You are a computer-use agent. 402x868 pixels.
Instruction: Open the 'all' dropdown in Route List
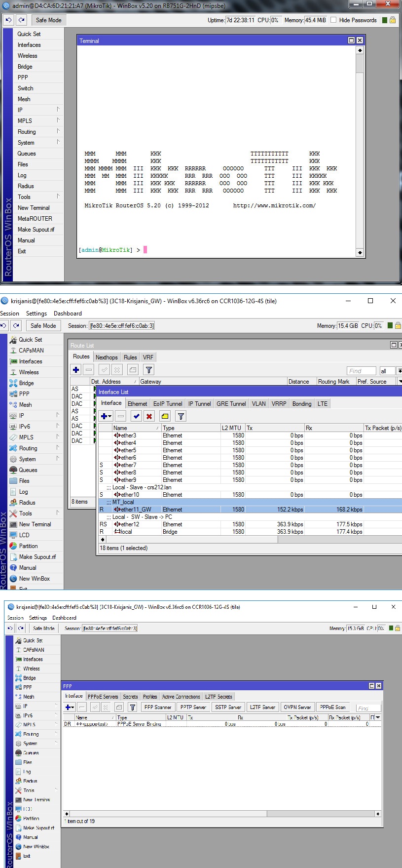[399, 371]
